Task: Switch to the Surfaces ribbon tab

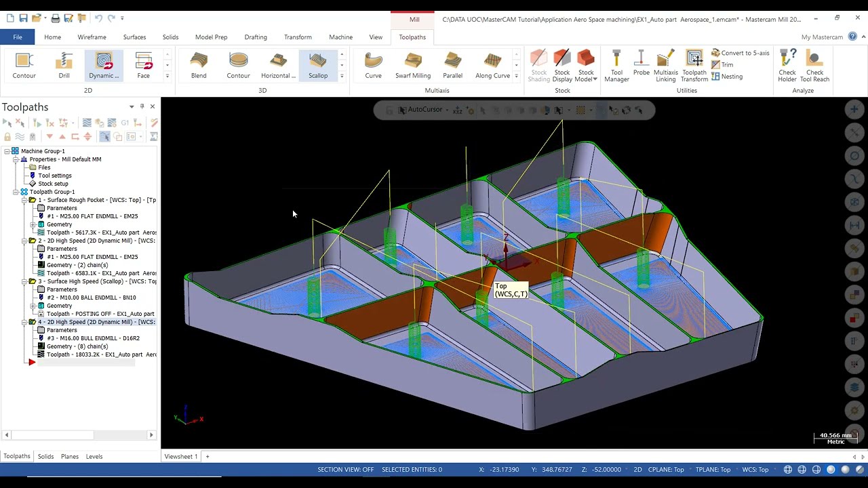Action: [134, 37]
